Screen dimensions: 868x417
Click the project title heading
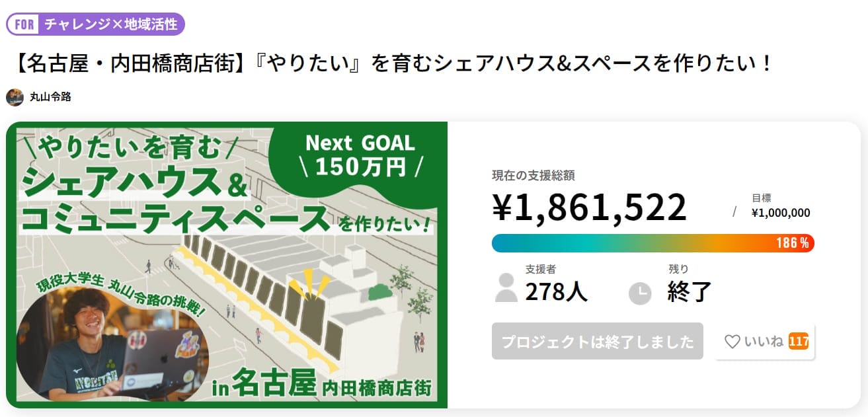click(393, 63)
